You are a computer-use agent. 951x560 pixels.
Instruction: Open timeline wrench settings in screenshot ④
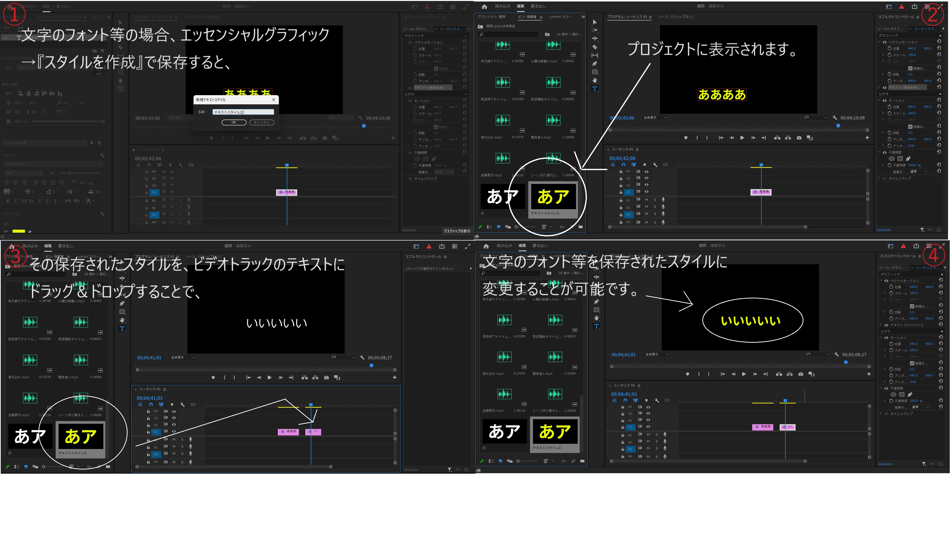tap(657, 400)
